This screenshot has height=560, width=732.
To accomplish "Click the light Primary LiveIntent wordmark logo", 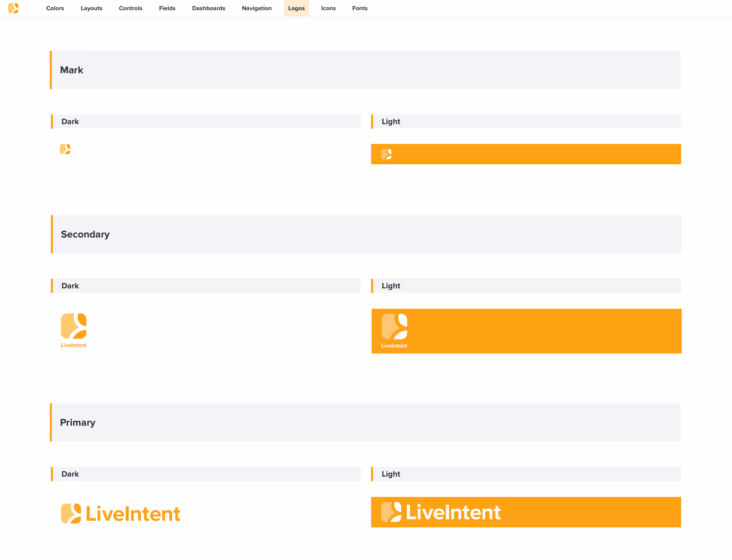I will [441, 512].
